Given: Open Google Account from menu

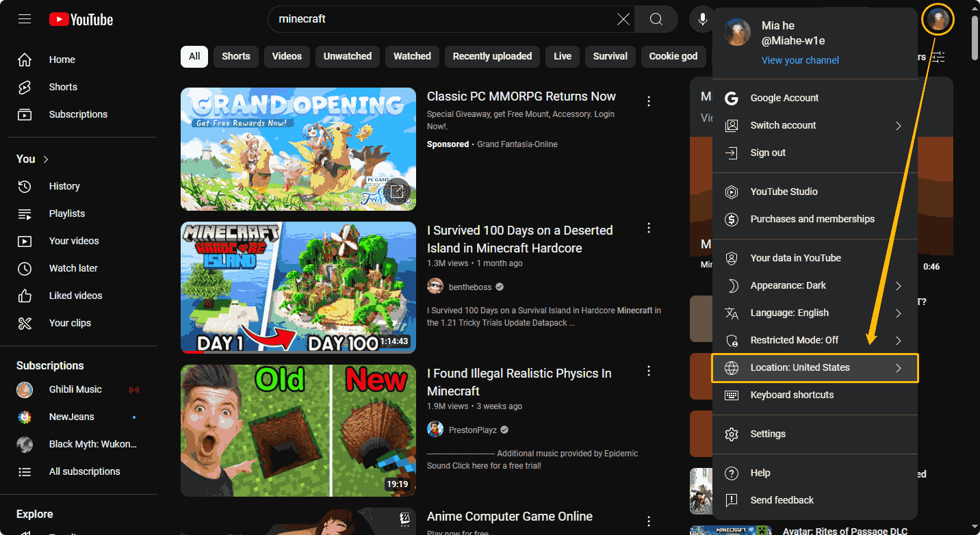Looking at the screenshot, I should (x=814, y=98).
